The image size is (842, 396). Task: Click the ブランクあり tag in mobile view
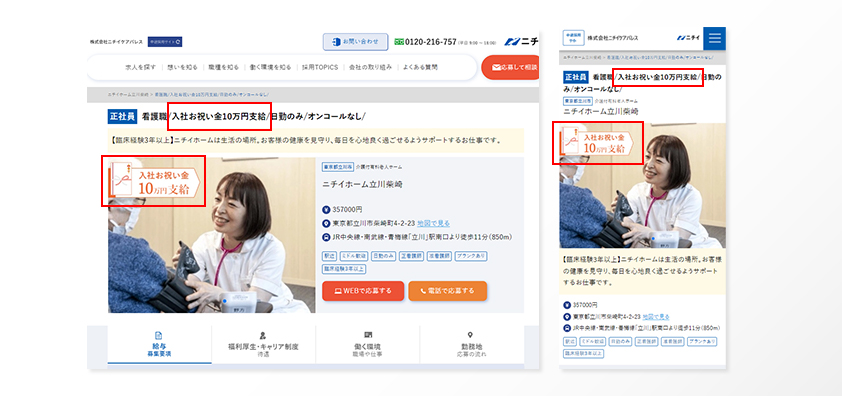[x=701, y=341]
